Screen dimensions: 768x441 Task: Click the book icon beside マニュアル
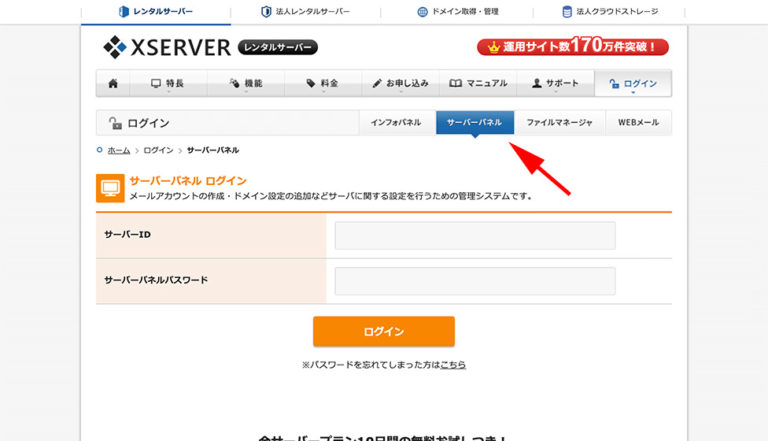[x=456, y=83]
